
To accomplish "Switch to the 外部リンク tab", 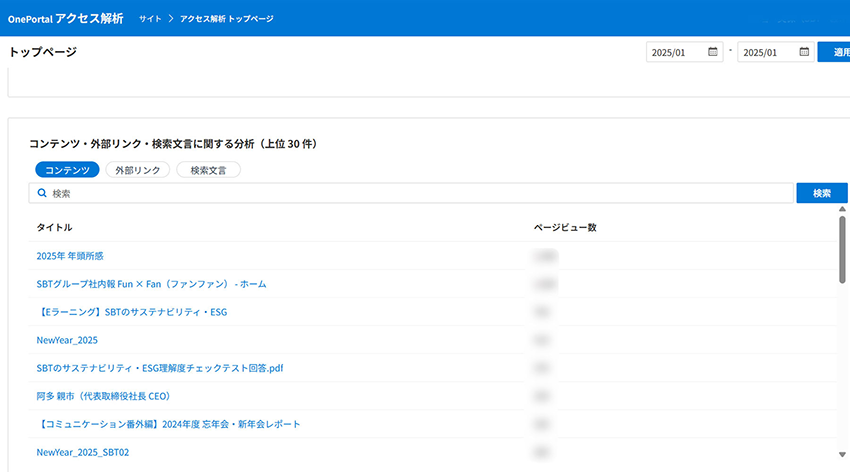I will 138,170.
